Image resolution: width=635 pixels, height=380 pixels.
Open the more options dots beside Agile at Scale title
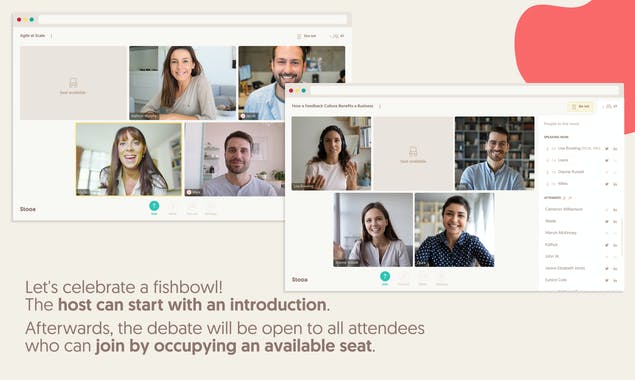click(51, 36)
